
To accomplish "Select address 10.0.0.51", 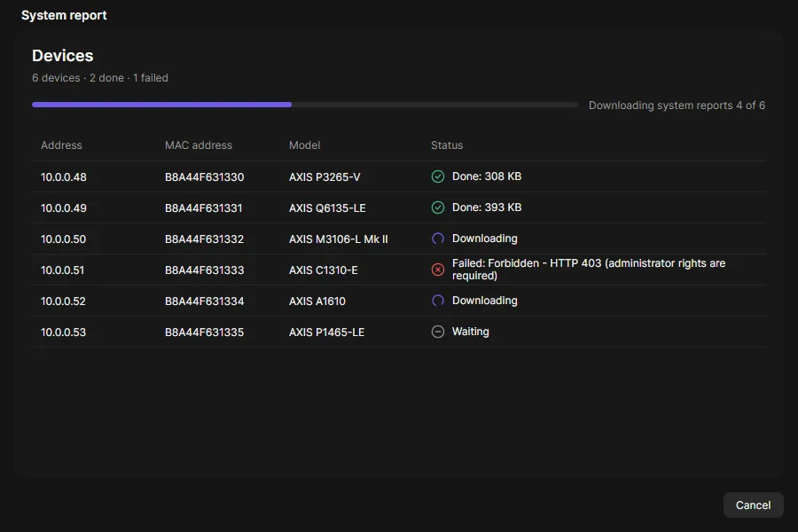I will 63,270.
